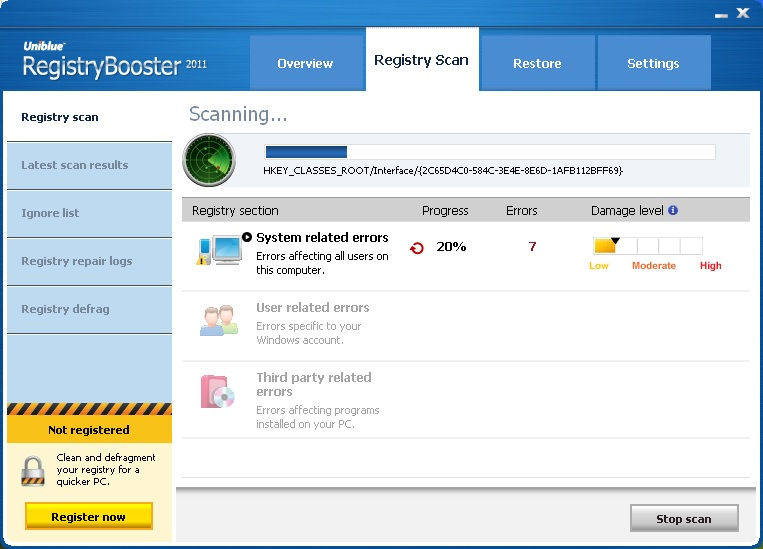
Task: Click the Uniblue RegistryBooster 2011 logo
Action: click(115, 60)
